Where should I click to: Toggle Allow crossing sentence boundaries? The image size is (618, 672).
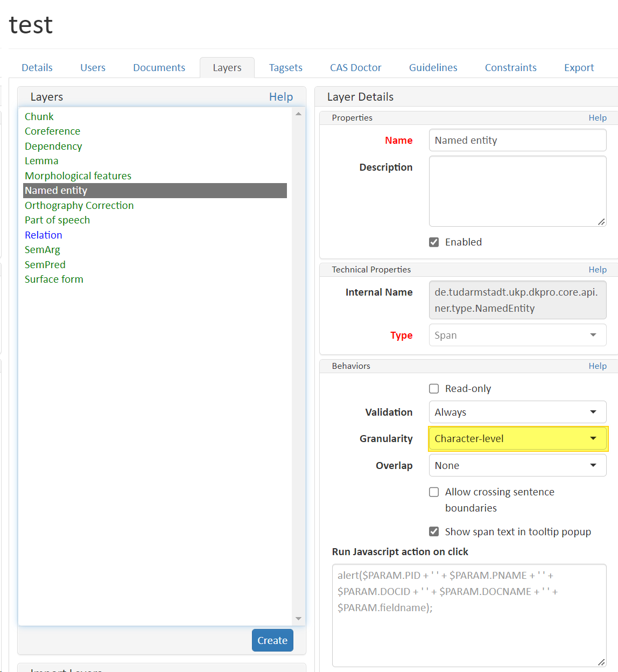click(434, 492)
